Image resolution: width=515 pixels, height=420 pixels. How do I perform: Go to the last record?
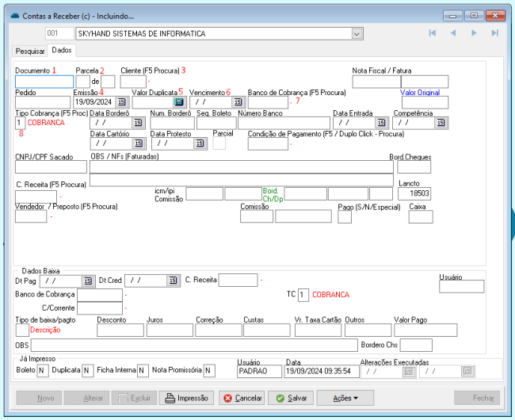pyautogui.click(x=495, y=33)
